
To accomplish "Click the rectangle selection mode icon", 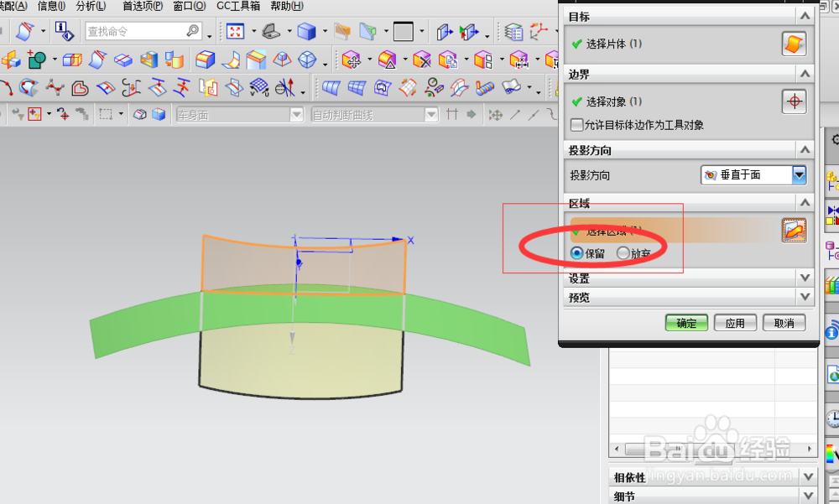I will [x=106, y=114].
